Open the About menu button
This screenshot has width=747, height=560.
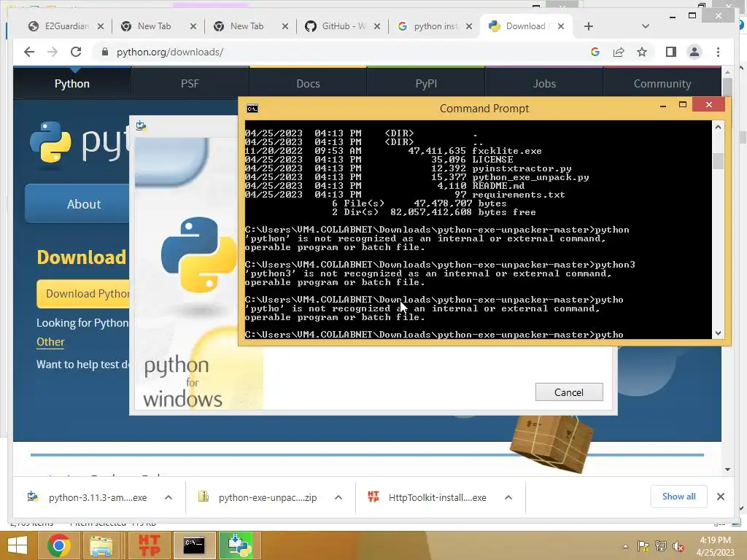[x=77, y=204]
